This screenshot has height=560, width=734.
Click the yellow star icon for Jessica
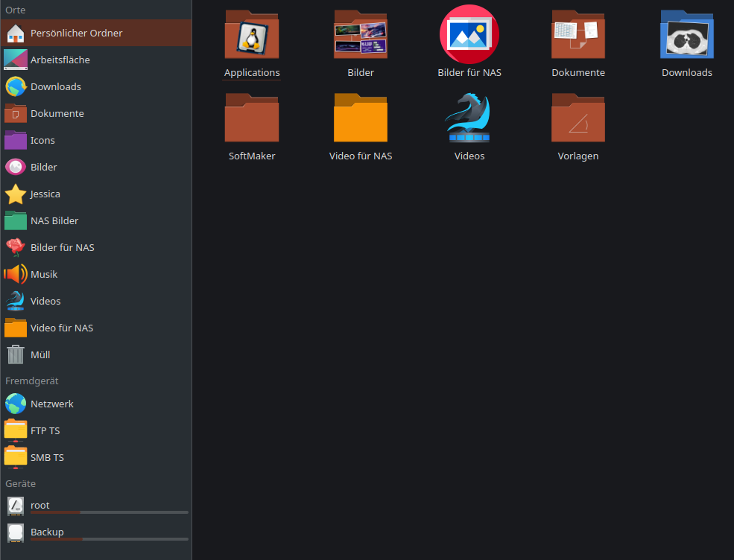tap(16, 194)
